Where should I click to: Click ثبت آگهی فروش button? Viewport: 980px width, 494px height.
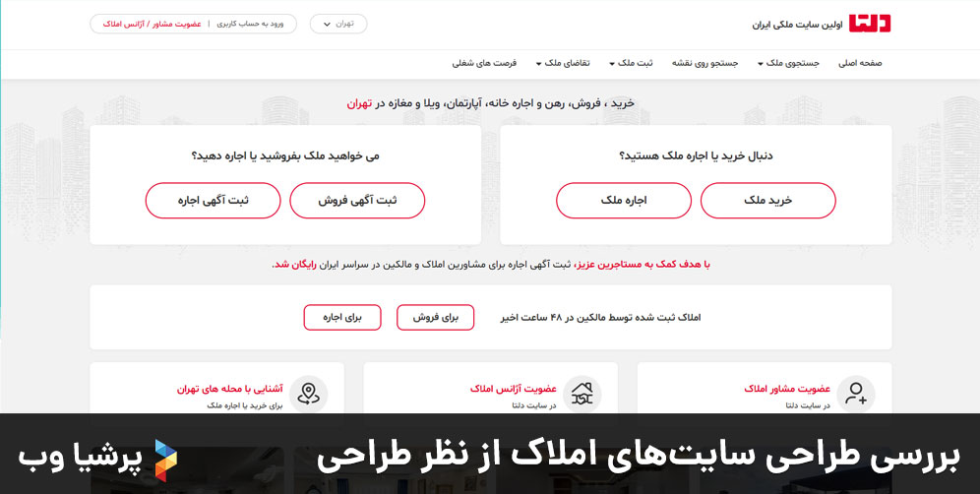click(x=357, y=200)
